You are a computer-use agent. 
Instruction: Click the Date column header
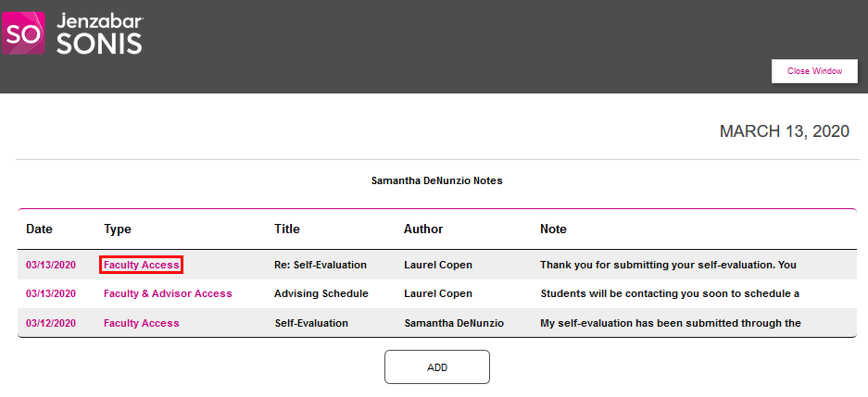pyautogui.click(x=39, y=229)
